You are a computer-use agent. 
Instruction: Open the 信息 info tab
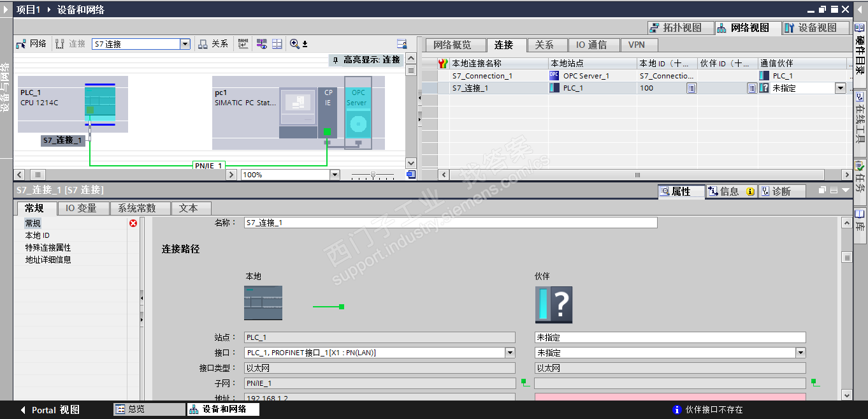point(730,191)
